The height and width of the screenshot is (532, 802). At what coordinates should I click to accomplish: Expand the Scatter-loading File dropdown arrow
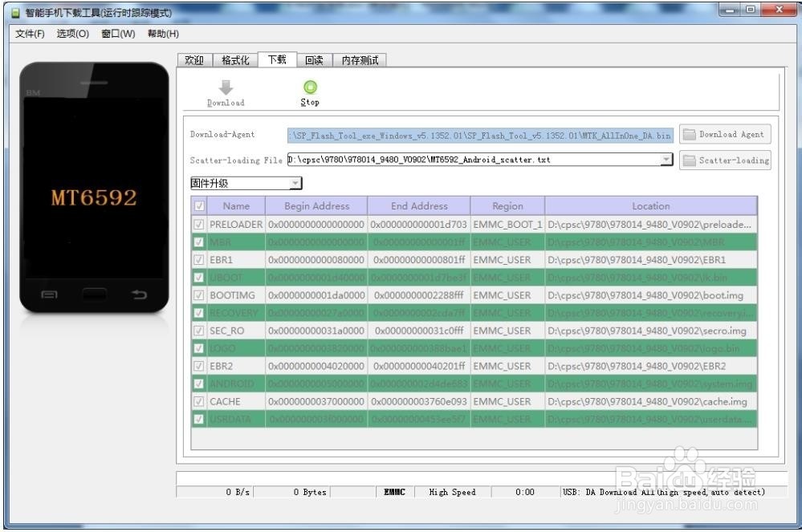click(x=666, y=160)
